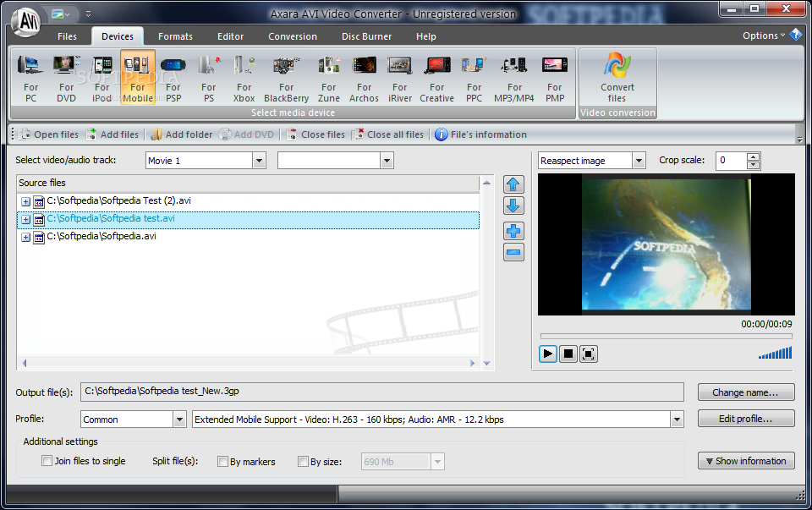812x510 pixels.
Task: Open the Conversion tab
Action: point(293,36)
